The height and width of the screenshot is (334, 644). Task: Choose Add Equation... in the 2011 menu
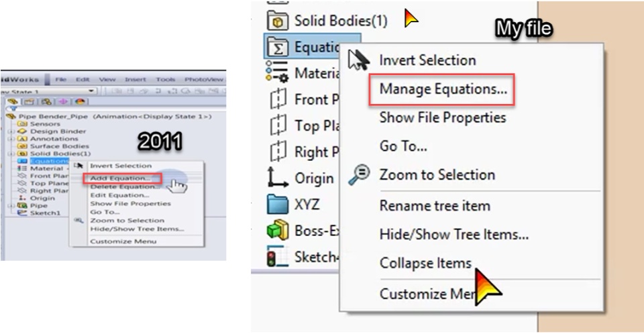pyautogui.click(x=121, y=178)
